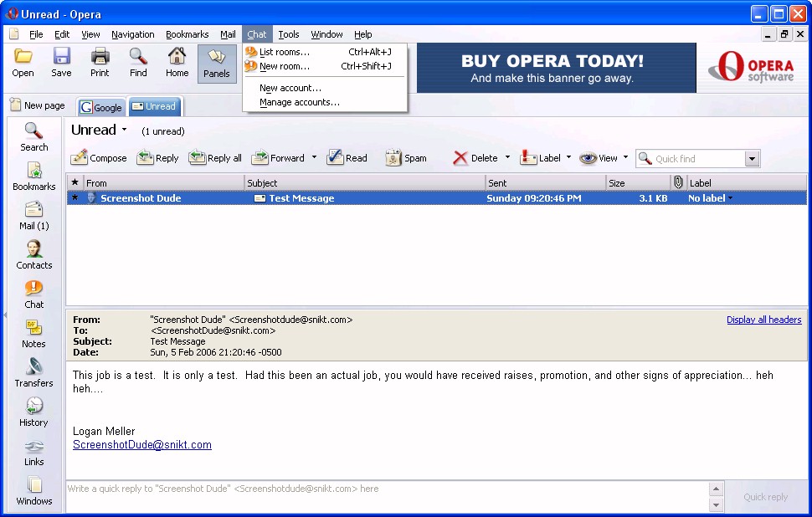Click the Quick find search field

691,158
